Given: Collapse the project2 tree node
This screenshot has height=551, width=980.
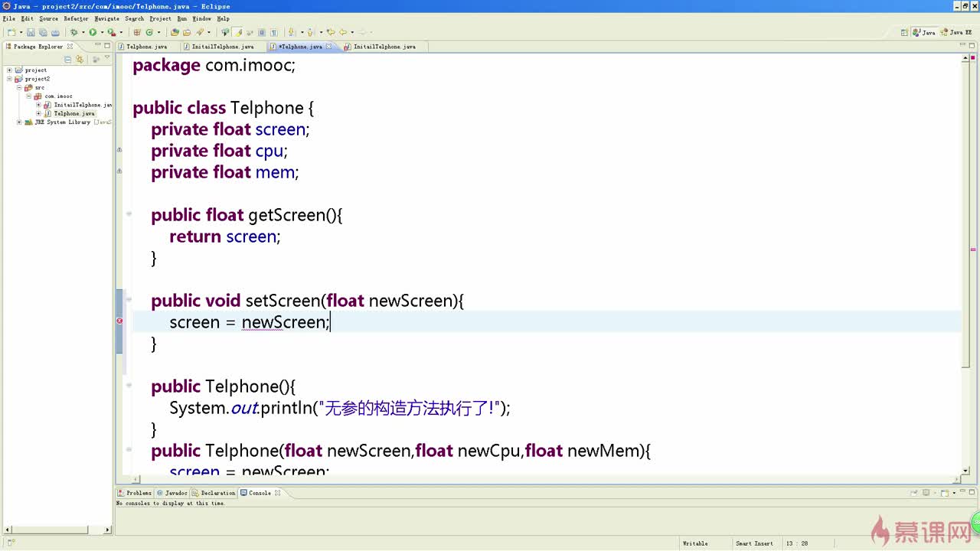Looking at the screenshot, I should pyautogui.click(x=9, y=79).
